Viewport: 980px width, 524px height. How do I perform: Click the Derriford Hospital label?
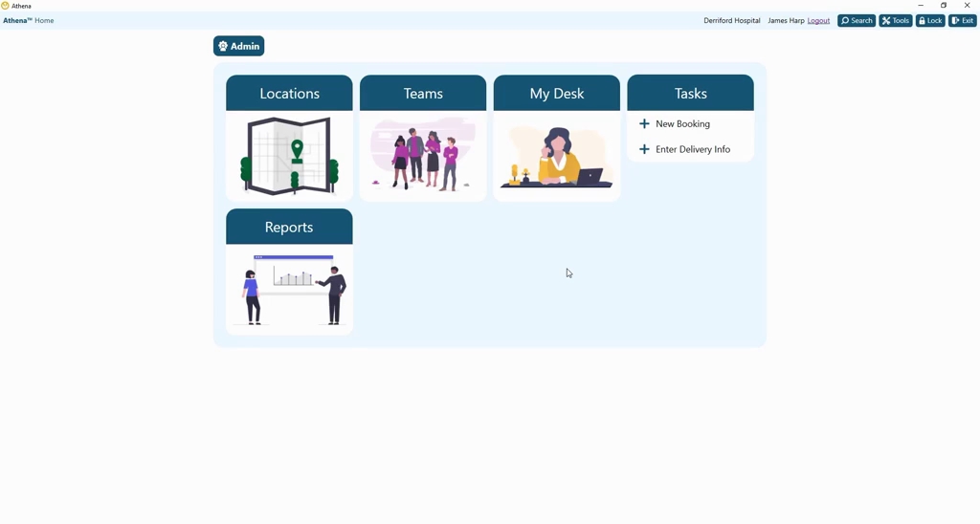pyautogui.click(x=732, y=21)
